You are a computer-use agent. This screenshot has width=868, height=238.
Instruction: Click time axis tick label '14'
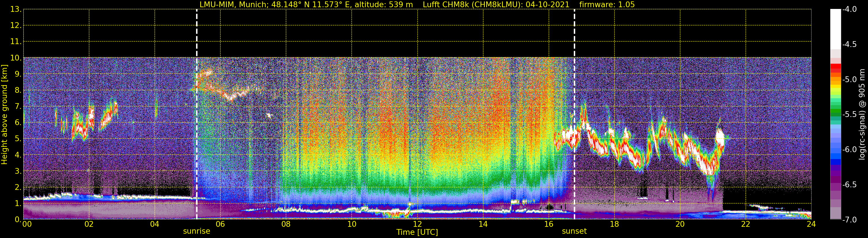click(x=483, y=224)
